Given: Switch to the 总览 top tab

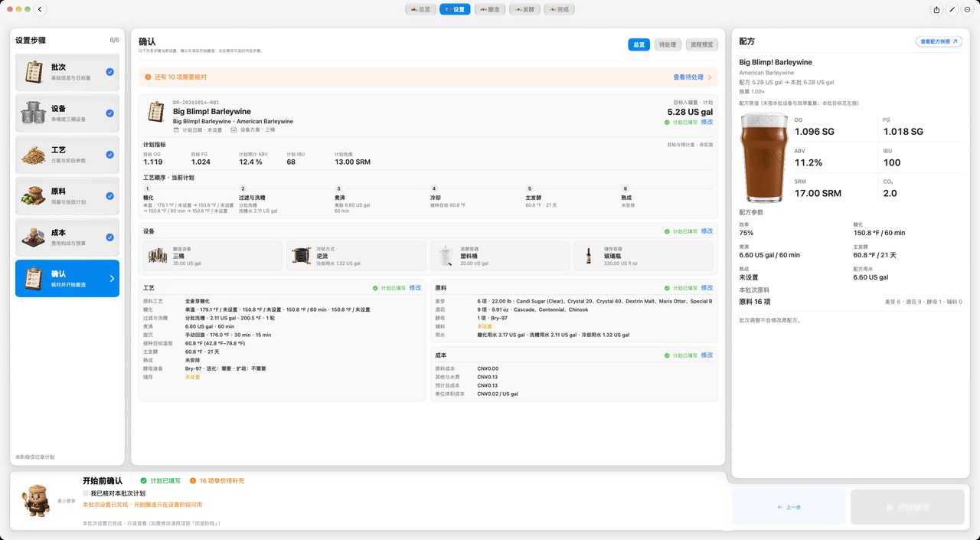Looking at the screenshot, I should 420,9.
